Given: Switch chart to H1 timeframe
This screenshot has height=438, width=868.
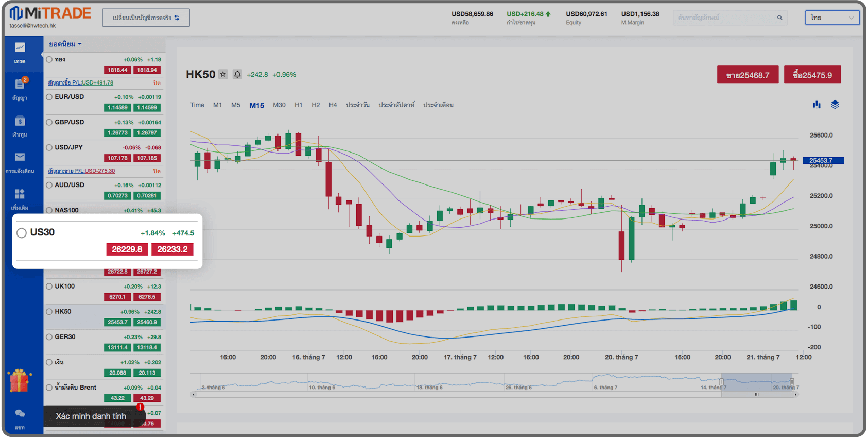Looking at the screenshot, I should (298, 105).
